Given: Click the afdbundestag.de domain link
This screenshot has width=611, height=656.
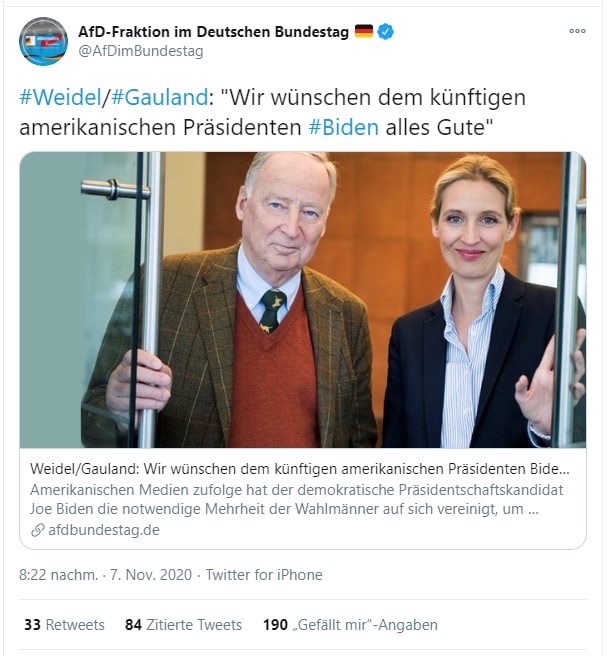Looking at the screenshot, I should [x=104, y=530].
